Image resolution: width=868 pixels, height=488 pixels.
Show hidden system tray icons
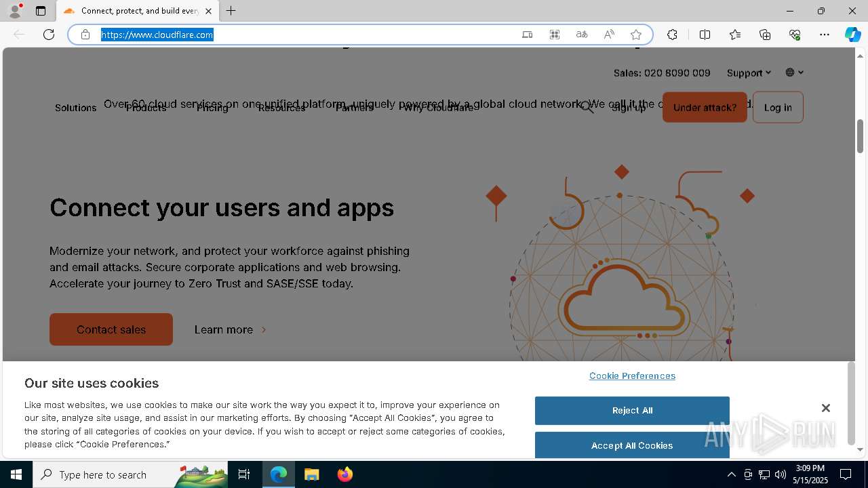click(731, 474)
